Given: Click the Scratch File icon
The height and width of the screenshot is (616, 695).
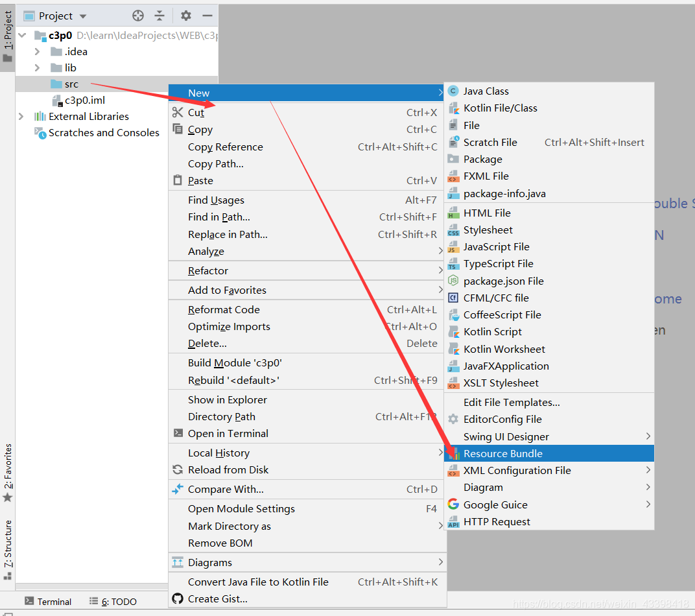Looking at the screenshot, I should 453,142.
